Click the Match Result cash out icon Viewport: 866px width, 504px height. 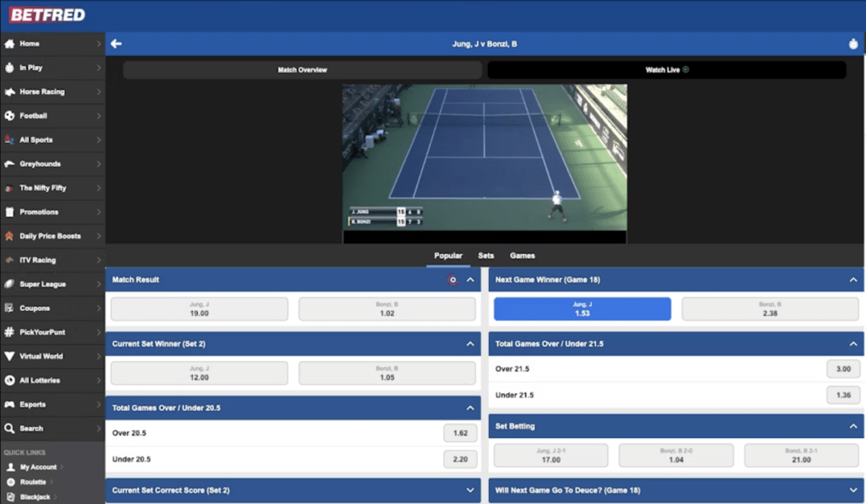pos(452,280)
